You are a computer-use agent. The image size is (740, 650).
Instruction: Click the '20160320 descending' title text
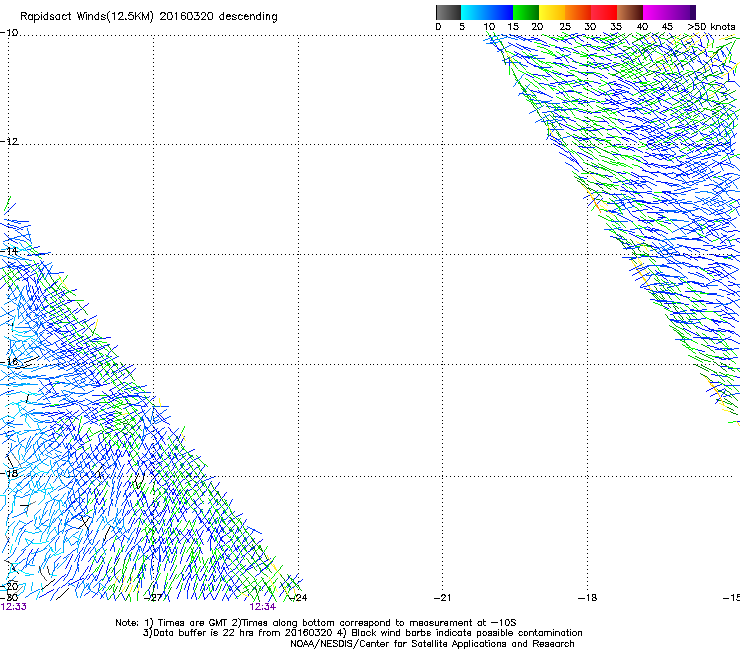(x=219, y=17)
